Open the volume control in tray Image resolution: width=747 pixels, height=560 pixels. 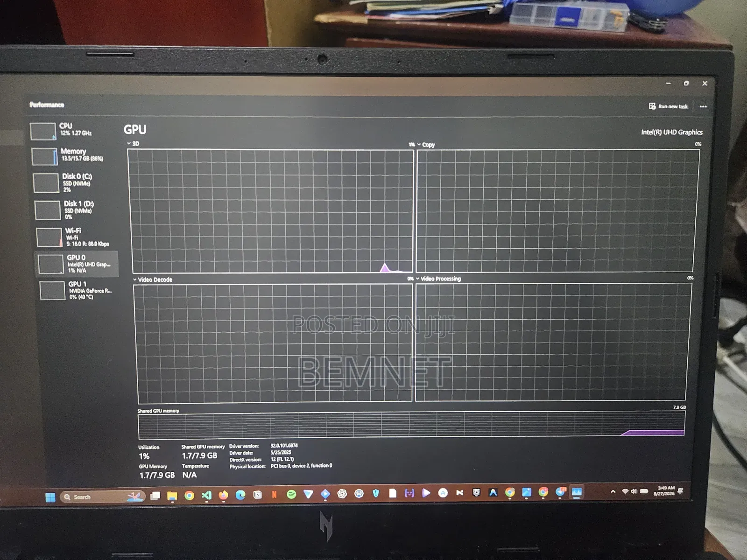(x=634, y=491)
